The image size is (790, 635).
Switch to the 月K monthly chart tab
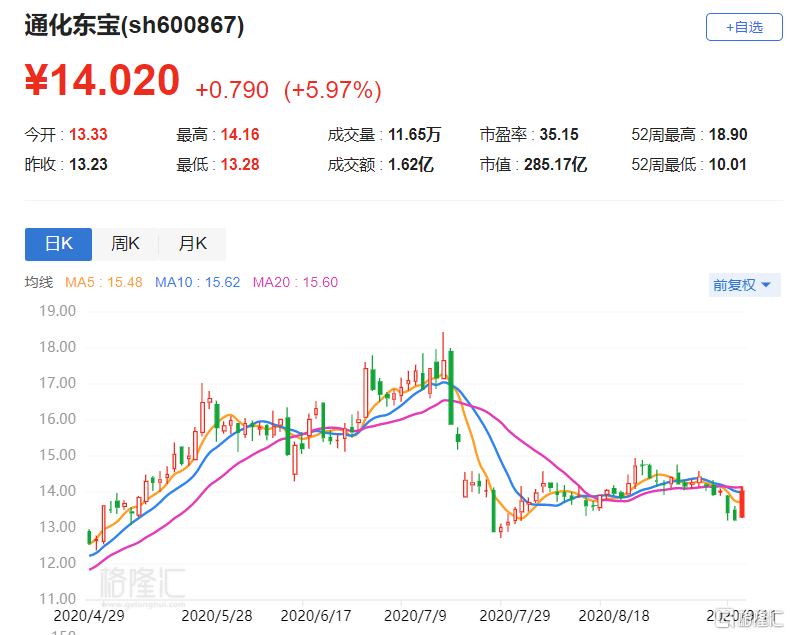[x=192, y=244]
